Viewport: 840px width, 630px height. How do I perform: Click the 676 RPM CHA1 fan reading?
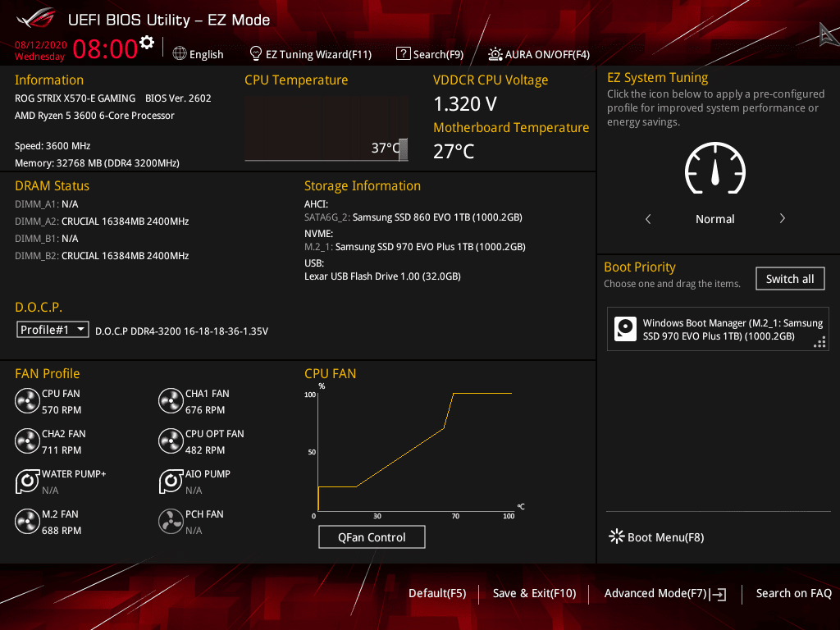(x=205, y=410)
